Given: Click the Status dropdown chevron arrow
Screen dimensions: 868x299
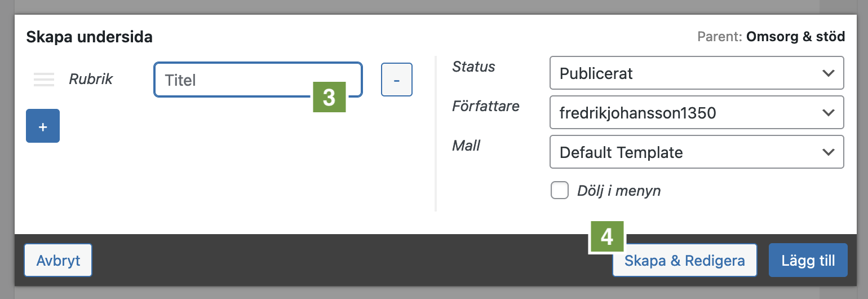Looking at the screenshot, I should pos(828,73).
